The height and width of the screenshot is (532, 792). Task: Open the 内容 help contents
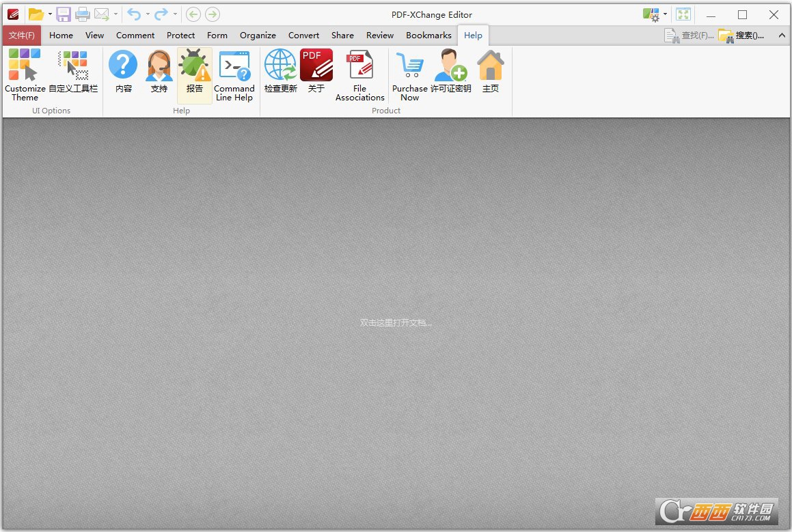click(123, 71)
